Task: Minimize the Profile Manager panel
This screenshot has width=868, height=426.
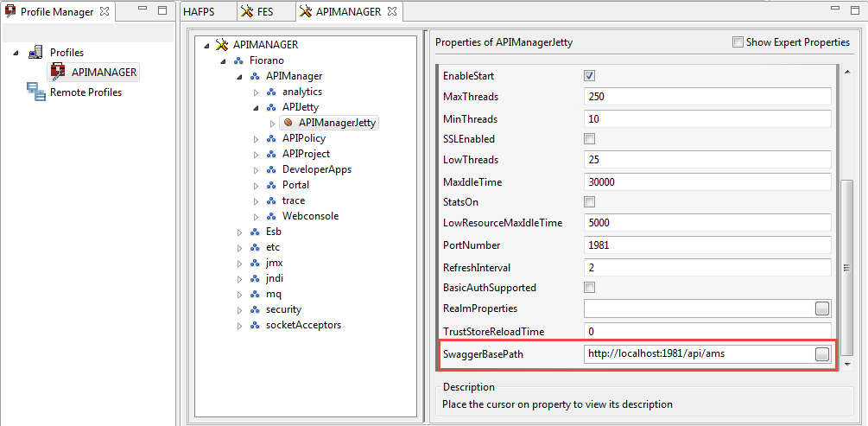Action: pyautogui.click(x=143, y=10)
